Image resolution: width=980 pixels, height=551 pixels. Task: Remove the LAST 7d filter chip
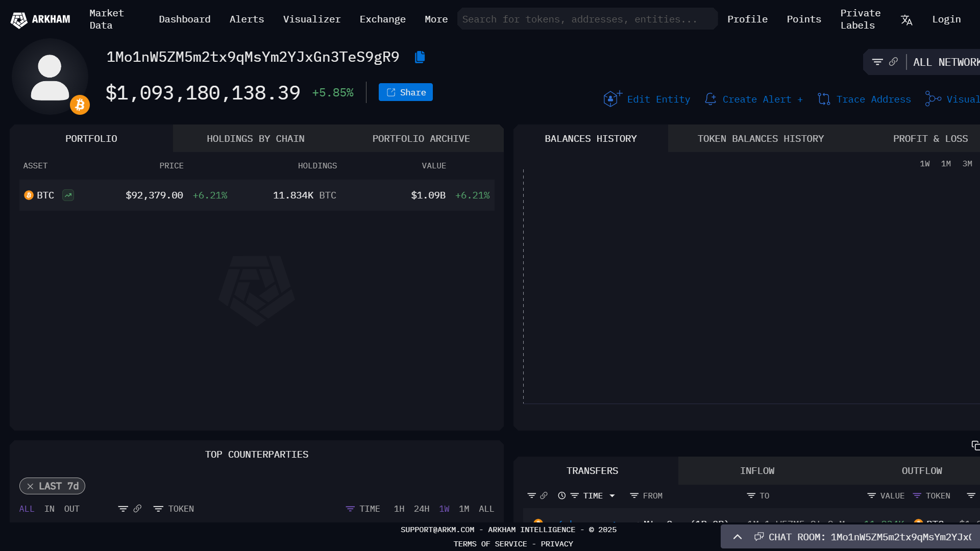point(30,486)
